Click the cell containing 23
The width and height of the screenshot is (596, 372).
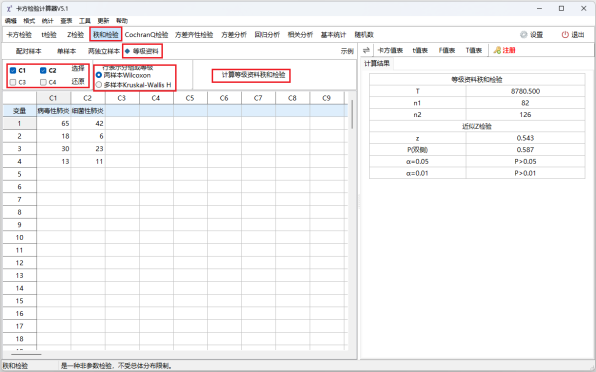pyautogui.click(x=87, y=149)
